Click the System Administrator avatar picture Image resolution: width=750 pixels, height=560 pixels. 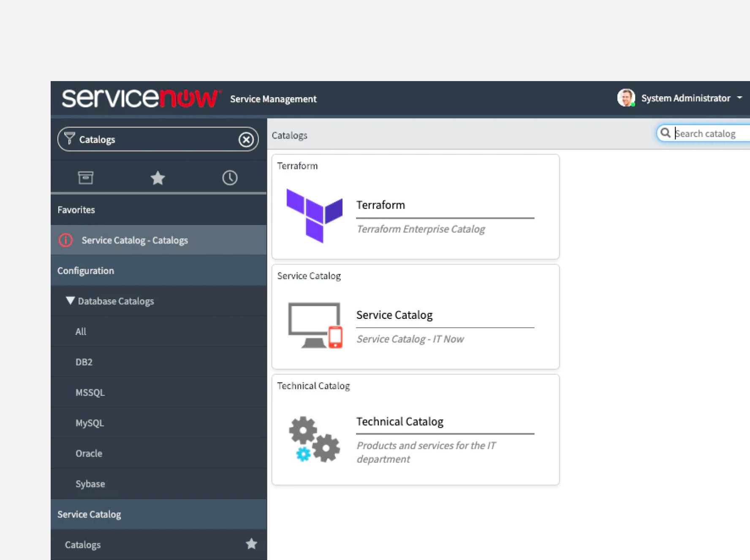pos(626,98)
